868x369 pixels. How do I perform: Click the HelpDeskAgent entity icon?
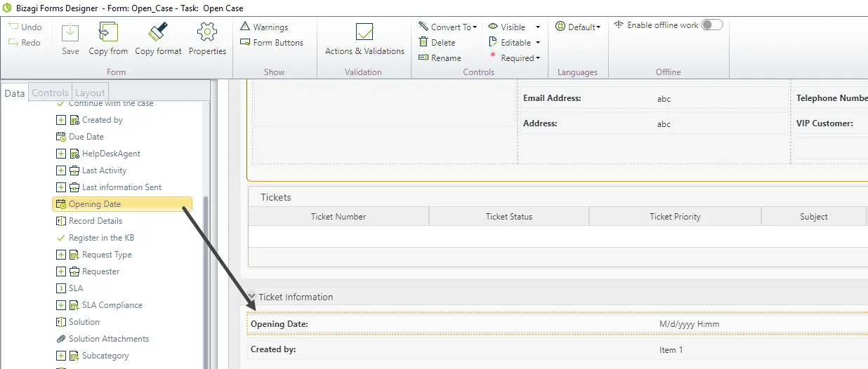pos(74,154)
